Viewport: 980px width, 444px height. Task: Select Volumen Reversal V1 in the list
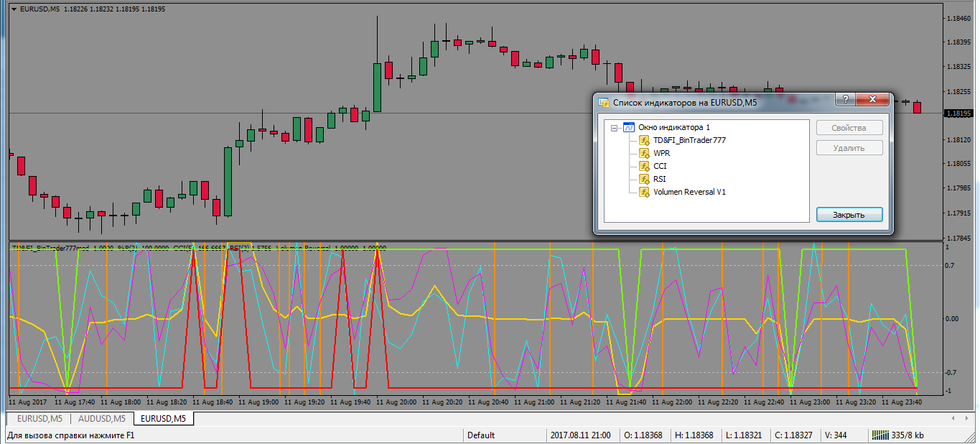tap(689, 193)
